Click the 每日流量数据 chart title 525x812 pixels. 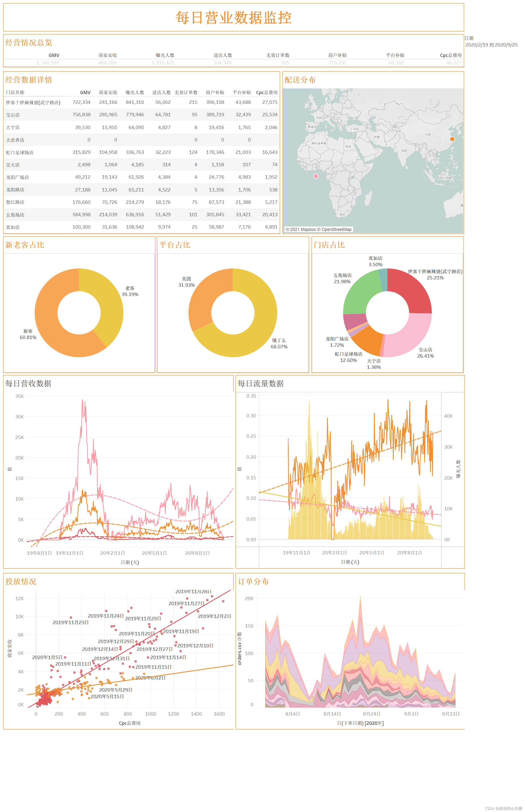(x=261, y=384)
